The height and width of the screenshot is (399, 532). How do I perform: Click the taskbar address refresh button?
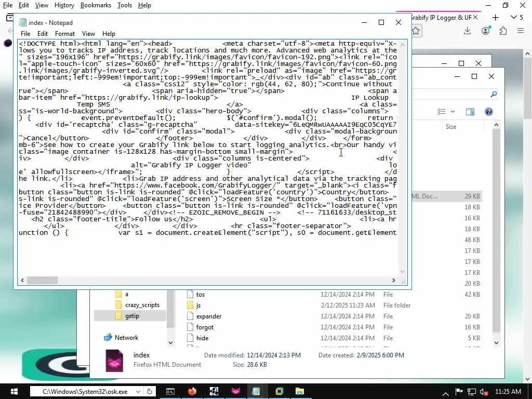pos(149,392)
